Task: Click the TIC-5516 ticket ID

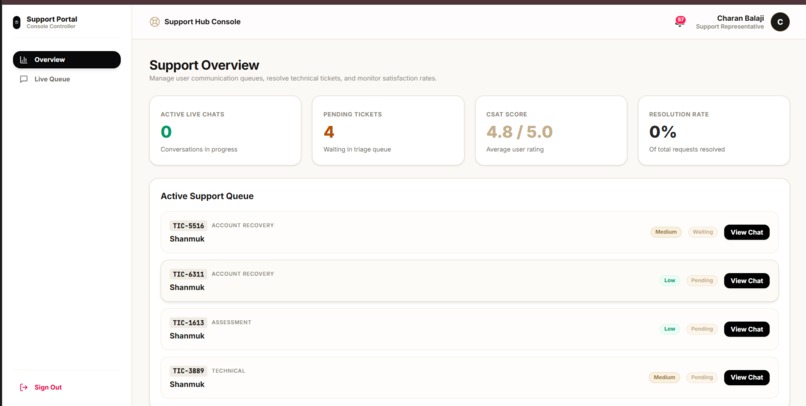Action: coord(188,226)
